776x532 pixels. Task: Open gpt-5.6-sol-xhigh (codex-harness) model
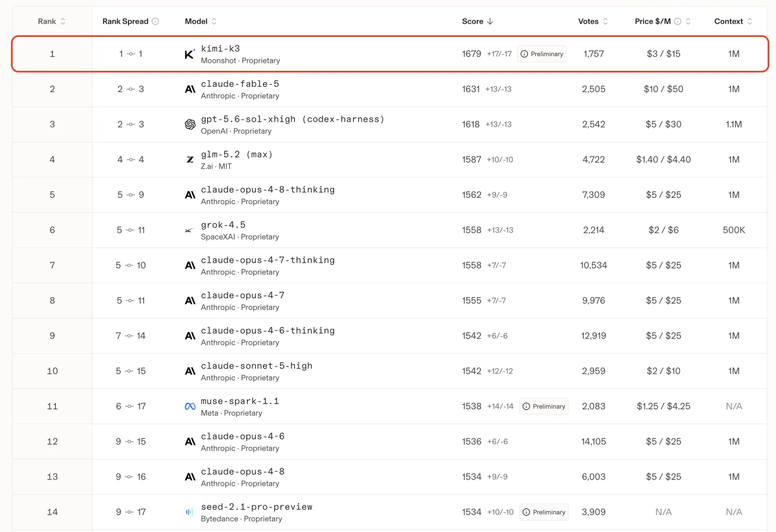292,119
